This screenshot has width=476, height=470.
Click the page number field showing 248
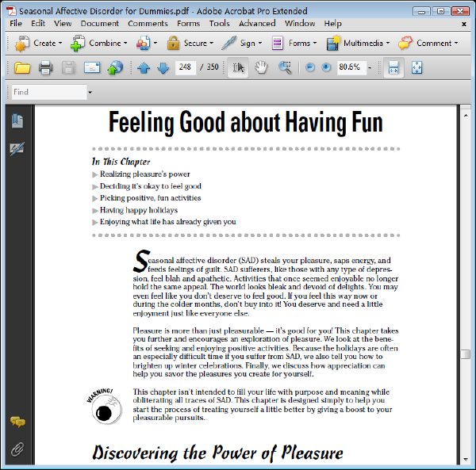pos(185,67)
